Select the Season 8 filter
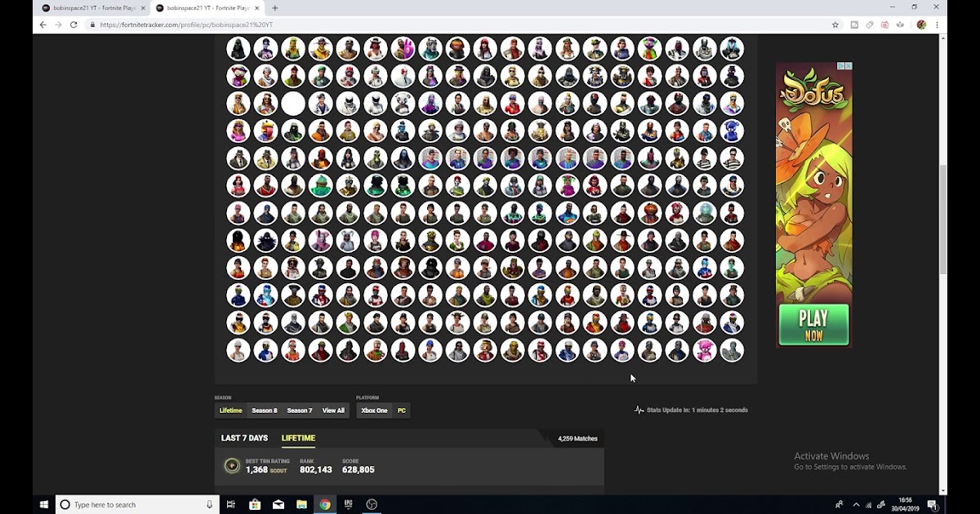Image resolution: width=980 pixels, height=514 pixels. (x=265, y=410)
